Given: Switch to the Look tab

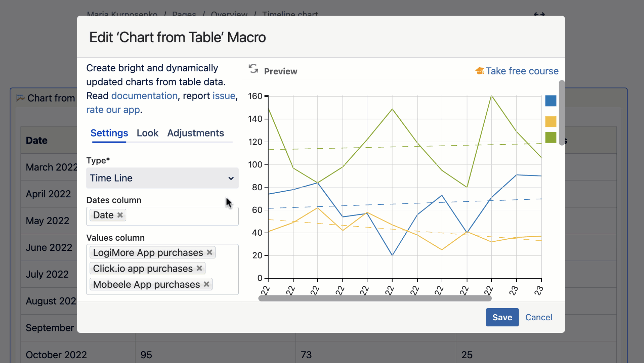Looking at the screenshot, I should point(148,133).
